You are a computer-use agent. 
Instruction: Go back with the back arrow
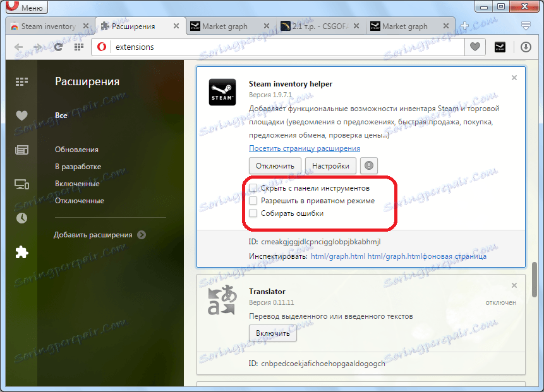[x=18, y=47]
